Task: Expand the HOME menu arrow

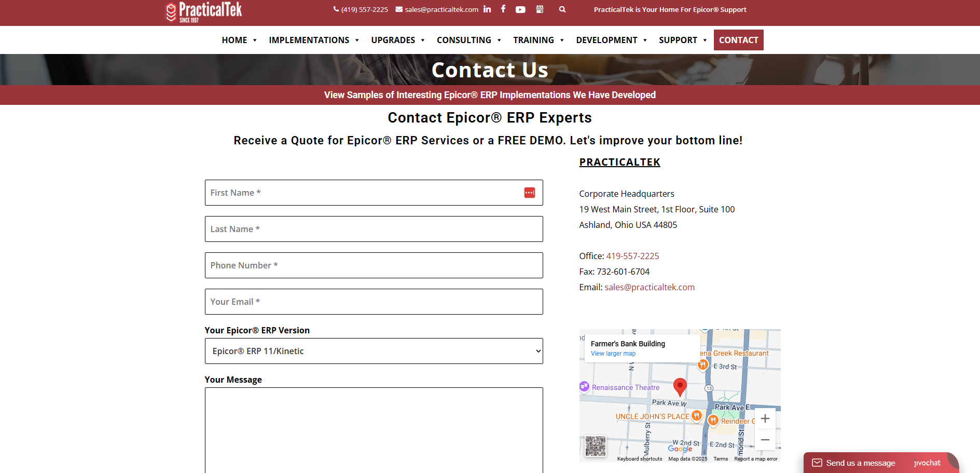Action: click(x=255, y=40)
